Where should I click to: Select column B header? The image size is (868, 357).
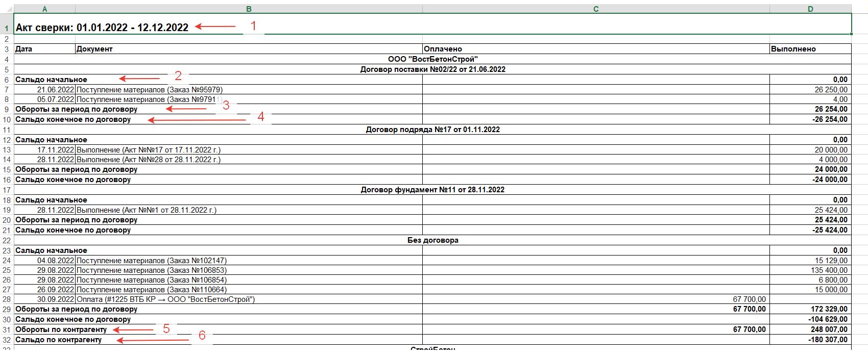click(249, 9)
